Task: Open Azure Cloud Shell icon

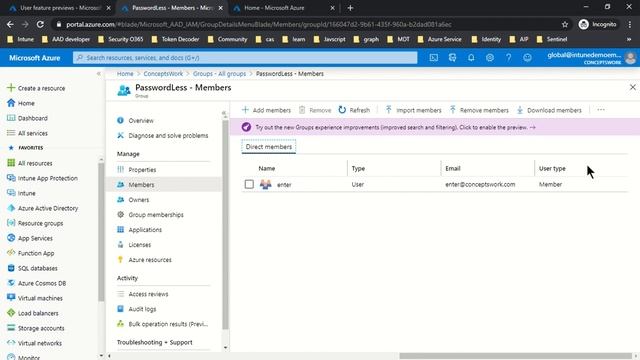Action: pos(433,58)
